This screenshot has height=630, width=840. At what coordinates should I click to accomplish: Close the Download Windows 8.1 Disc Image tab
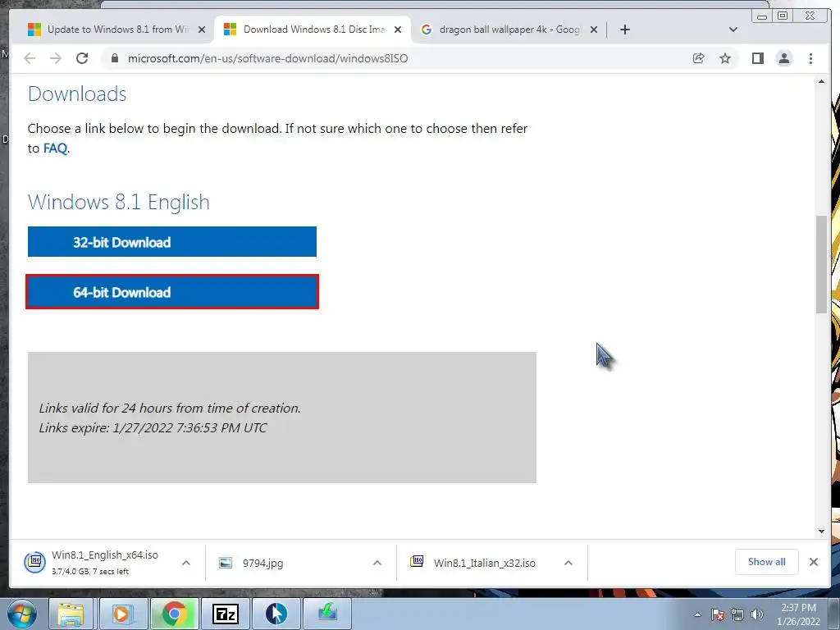click(x=398, y=30)
